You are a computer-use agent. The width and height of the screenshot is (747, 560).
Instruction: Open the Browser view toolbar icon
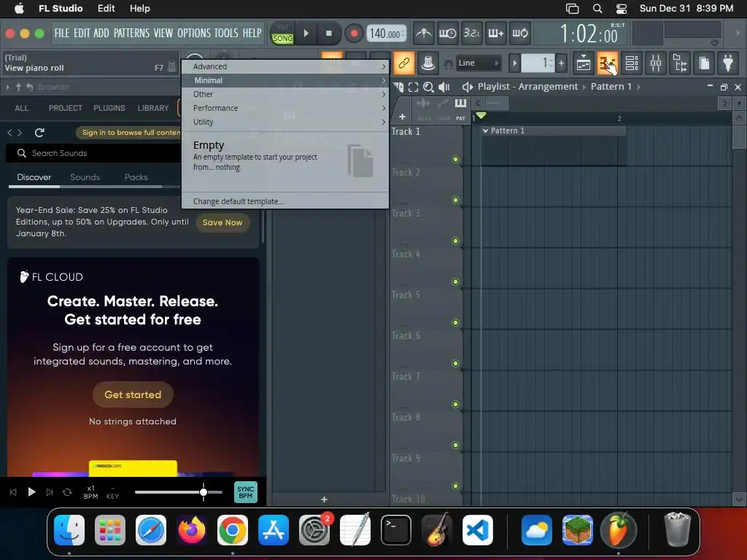point(680,63)
